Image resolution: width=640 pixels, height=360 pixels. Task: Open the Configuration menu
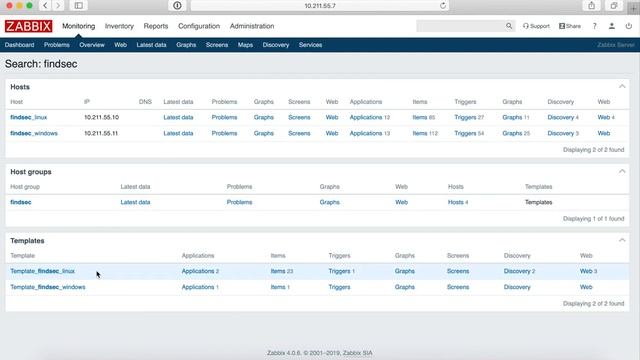pyautogui.click(x=199, y=26)
